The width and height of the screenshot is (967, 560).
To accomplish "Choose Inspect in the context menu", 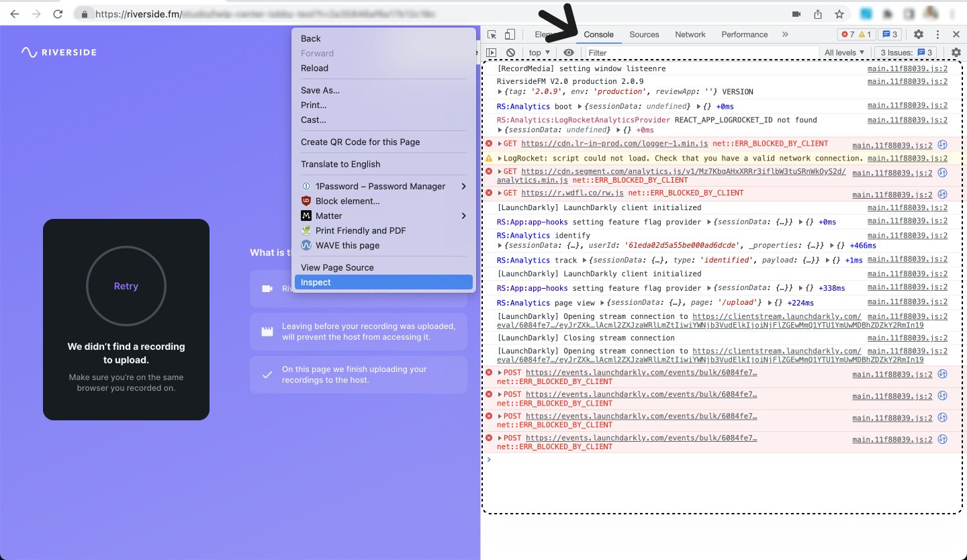I will pyautogui.click(x=383, y=282).
